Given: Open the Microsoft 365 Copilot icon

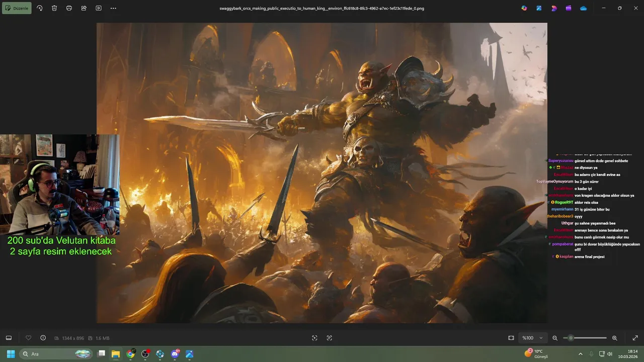Looking at the screenshot, I should (x=524, y=8).
